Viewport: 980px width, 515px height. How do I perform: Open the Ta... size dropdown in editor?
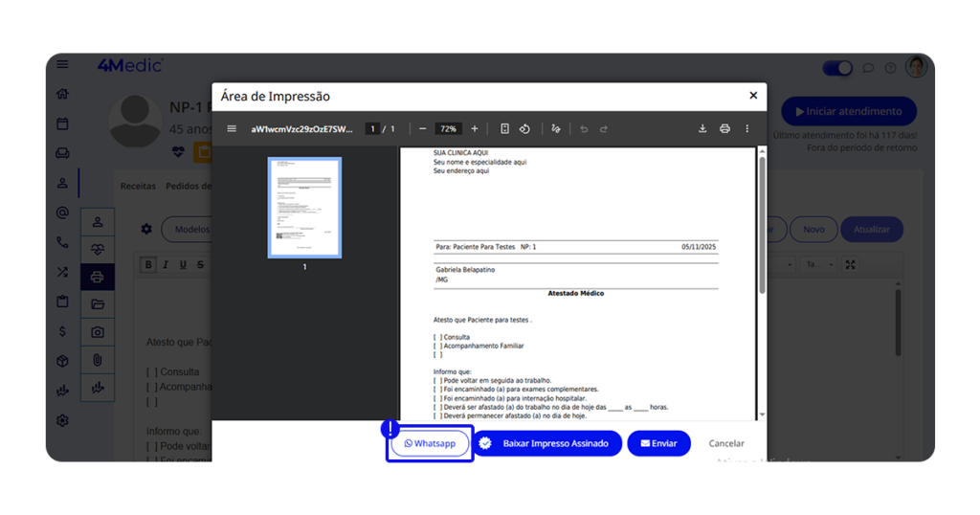point(816,264)
